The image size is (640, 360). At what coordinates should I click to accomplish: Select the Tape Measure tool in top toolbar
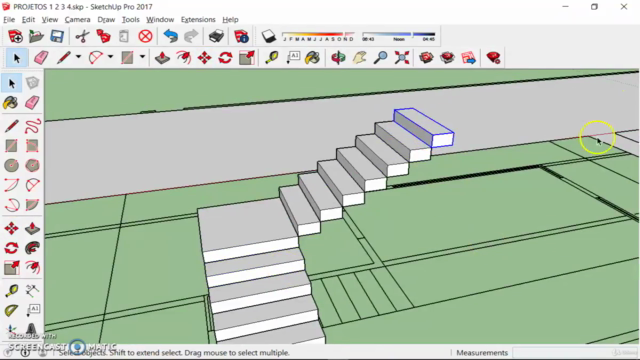(271, 58)
